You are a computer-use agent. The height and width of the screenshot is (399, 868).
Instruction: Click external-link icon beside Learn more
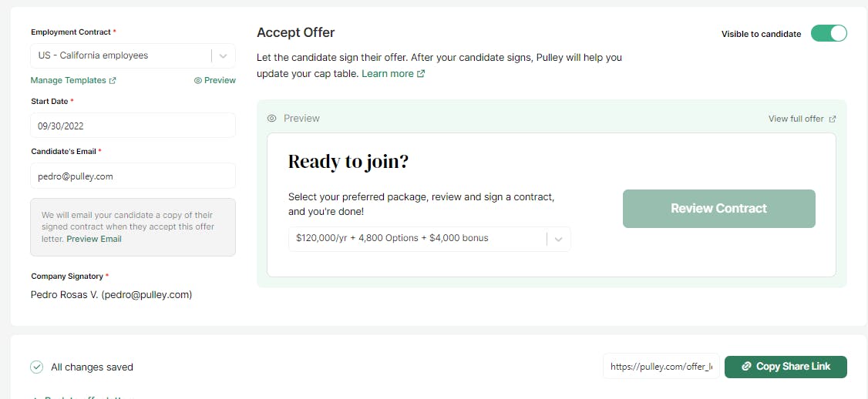(x=421, y=74)
